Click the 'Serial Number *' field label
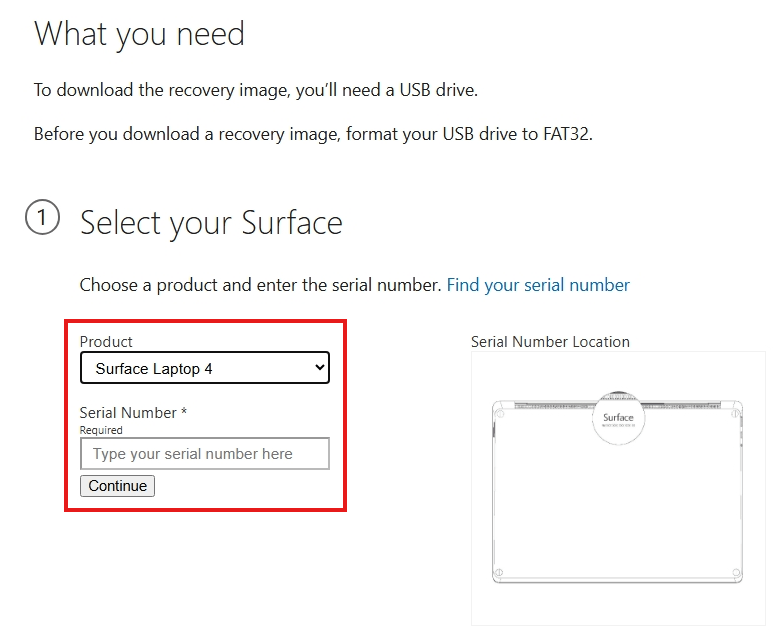Viewport: 773px width, 631px height. [133, 413]
